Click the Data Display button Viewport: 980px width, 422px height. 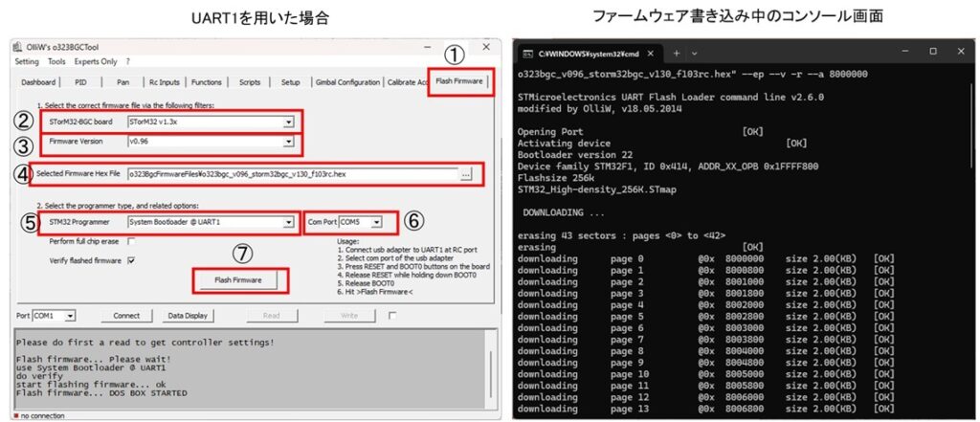coord(188,315)
